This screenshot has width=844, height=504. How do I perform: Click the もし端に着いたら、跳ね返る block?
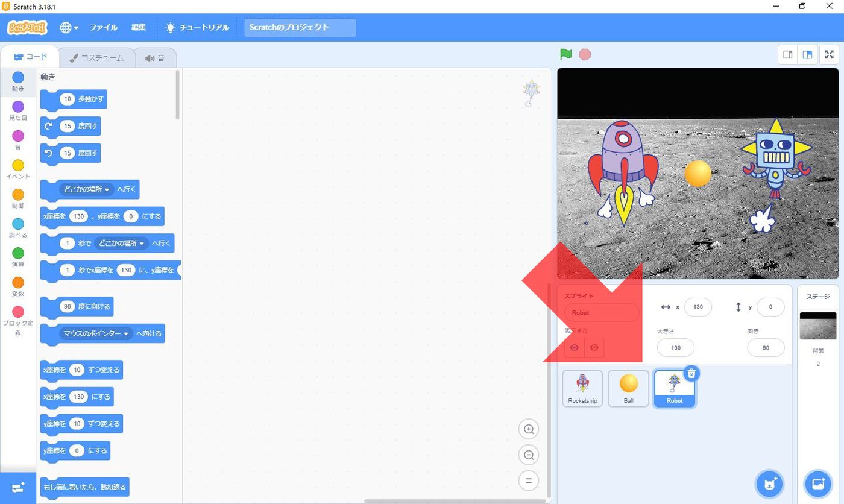pyautogui.click(x=84, y=487)
